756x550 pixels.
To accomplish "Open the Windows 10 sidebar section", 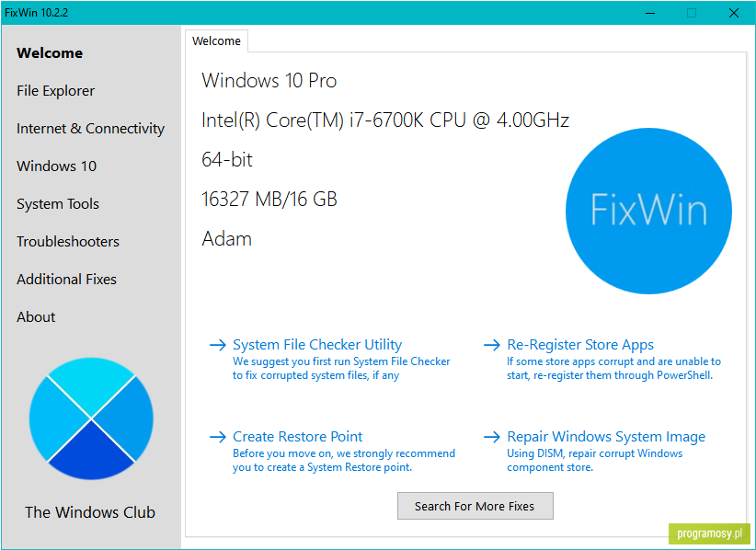I will coord(56,166).
